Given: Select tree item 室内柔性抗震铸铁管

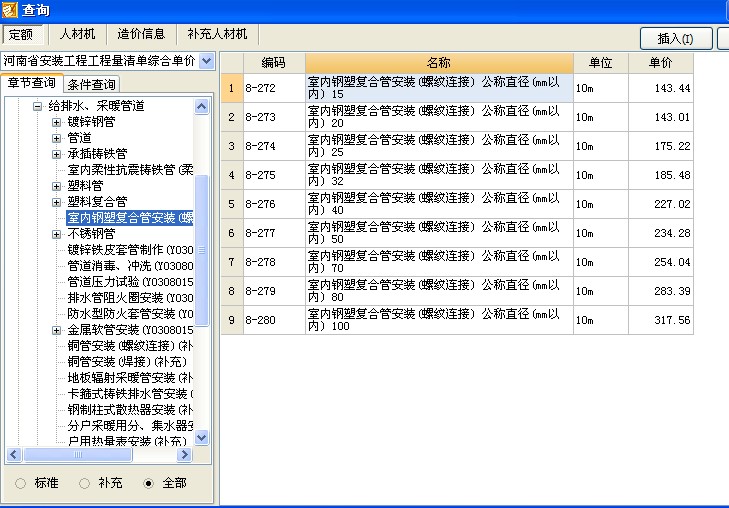Looking at the screenshot, I should 130,170.
